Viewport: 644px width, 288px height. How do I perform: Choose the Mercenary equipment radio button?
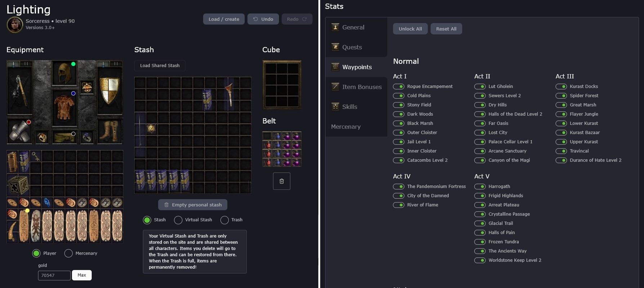point(68,253)
